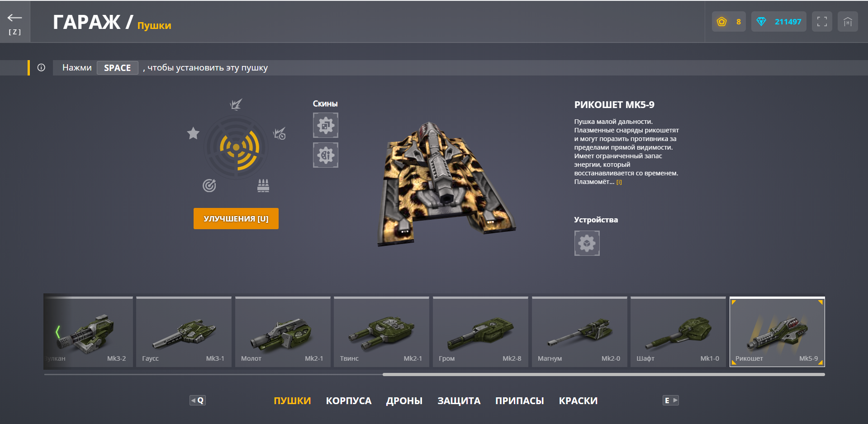Switch to the ЗАЩИТА tab

click(x=459, y=400)
